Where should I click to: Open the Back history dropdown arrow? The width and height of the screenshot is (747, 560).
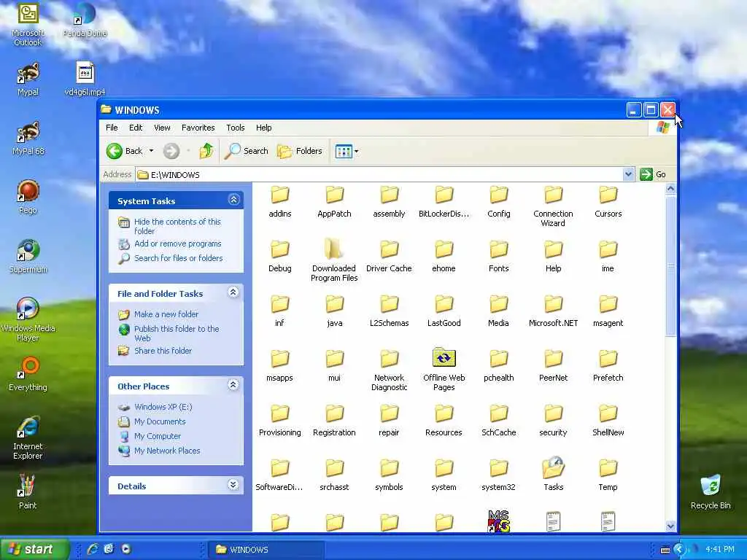point(152,151)
